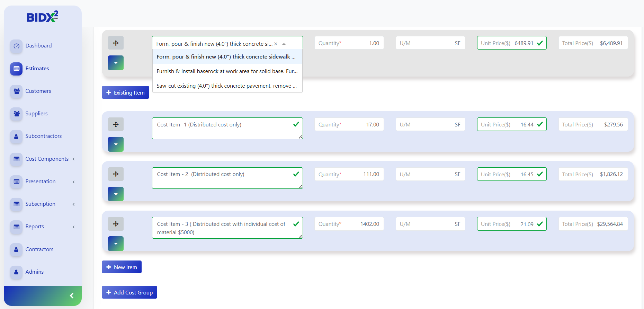The height and width of the screenshot is (309, 644).
Task: Open the Estimates page
Action: [37, 69]
